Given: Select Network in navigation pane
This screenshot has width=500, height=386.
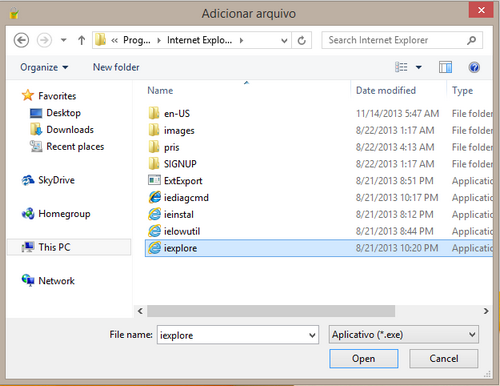Looking at the screenshot, I should click(56, 281).
